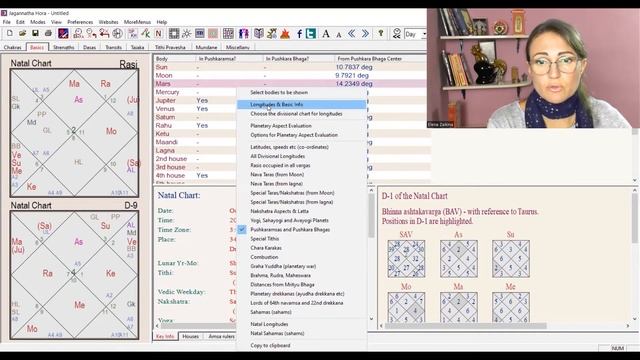Open the Facebook link icon
The width and height of the screenshot is (640, 360).
point(299,33)
